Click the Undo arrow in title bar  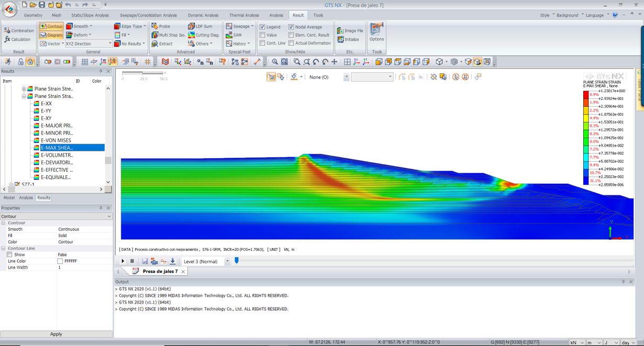[x=68, y=5]
